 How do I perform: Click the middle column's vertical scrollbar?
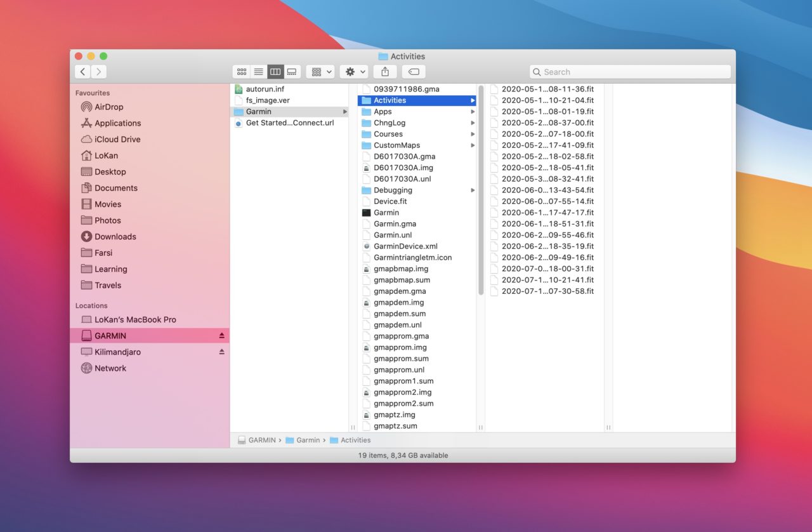(x=481, y=190)
